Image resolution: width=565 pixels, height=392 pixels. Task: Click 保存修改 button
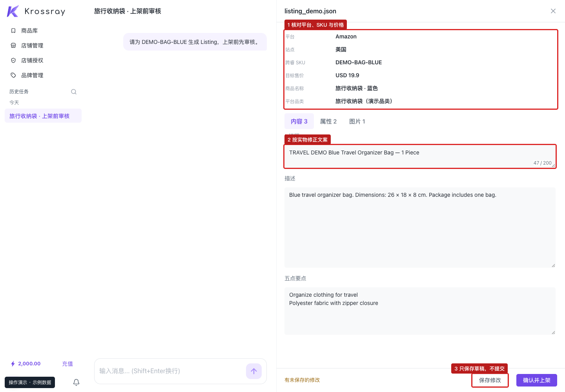pyautogui.click(x=490, y=380)
